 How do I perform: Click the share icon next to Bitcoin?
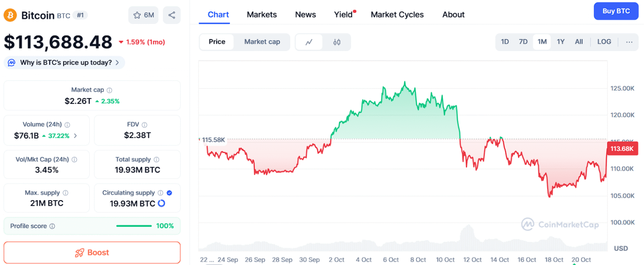point(172,15)
